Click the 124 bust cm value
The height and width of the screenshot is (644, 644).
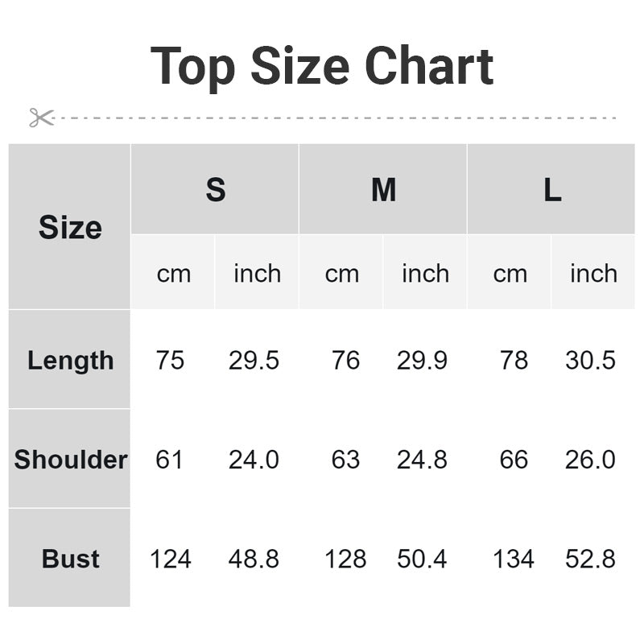coord(171,559)
